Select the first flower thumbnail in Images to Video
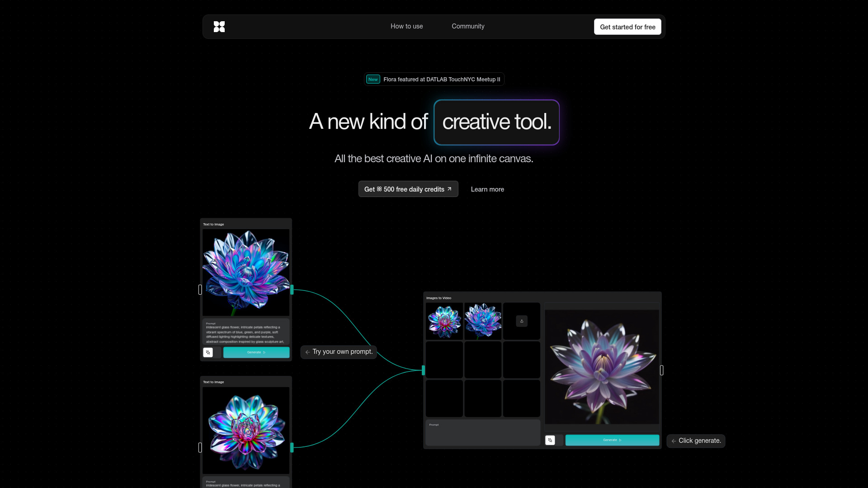The image size is (868, 488). pos(444,321)
